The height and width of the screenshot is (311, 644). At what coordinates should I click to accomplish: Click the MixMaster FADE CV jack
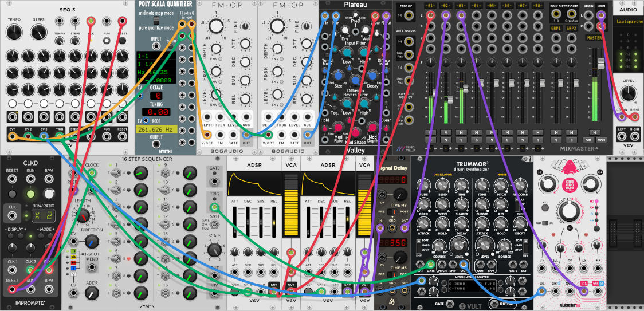[x=409, y=15]
